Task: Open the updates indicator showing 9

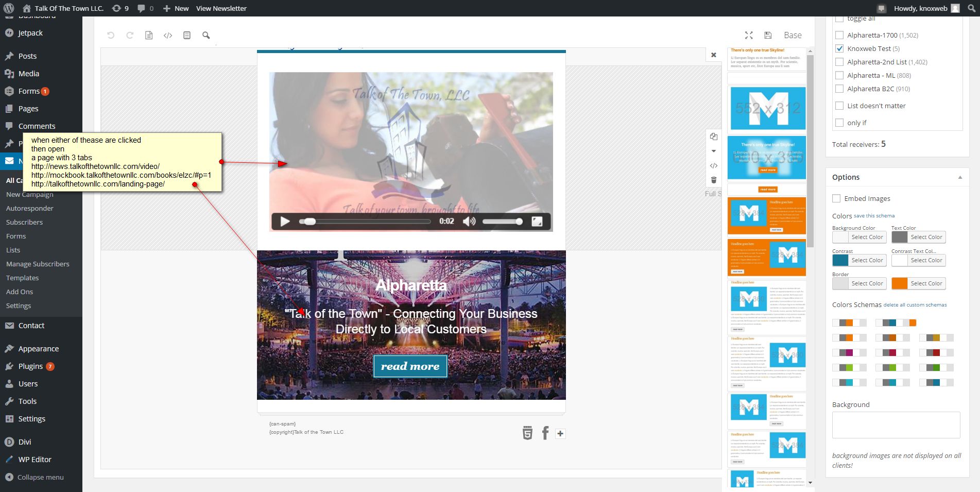Action: click(120, 8)
